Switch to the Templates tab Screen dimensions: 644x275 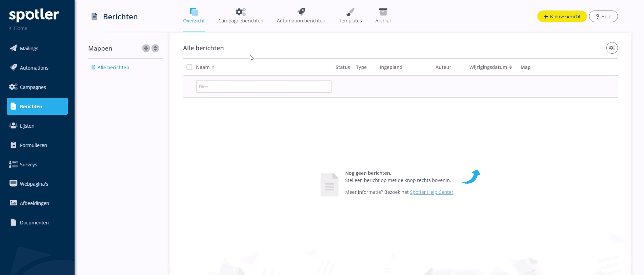coord(350,21)
